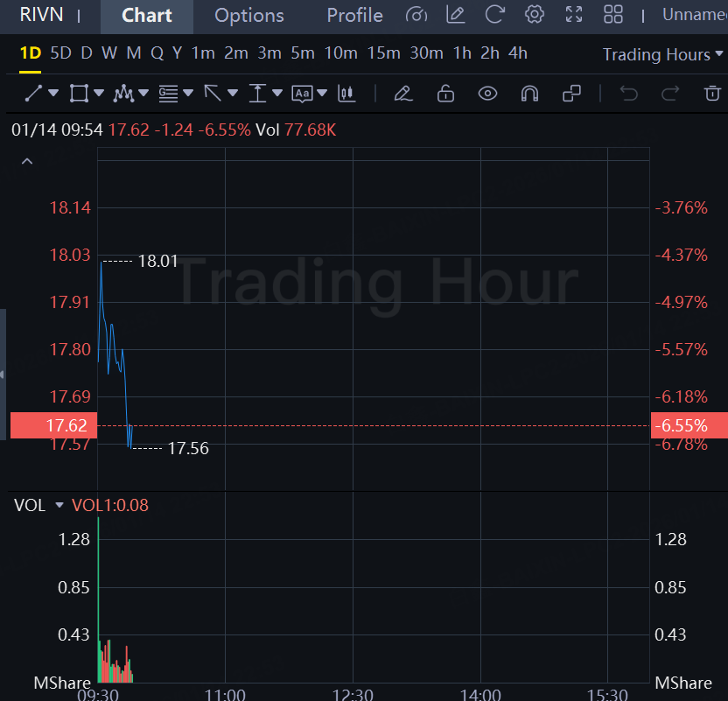Expand the rectangle shape tool dropdown
Image resolution: width=728 pixels, height=701 pixels.
click(99, 93)
